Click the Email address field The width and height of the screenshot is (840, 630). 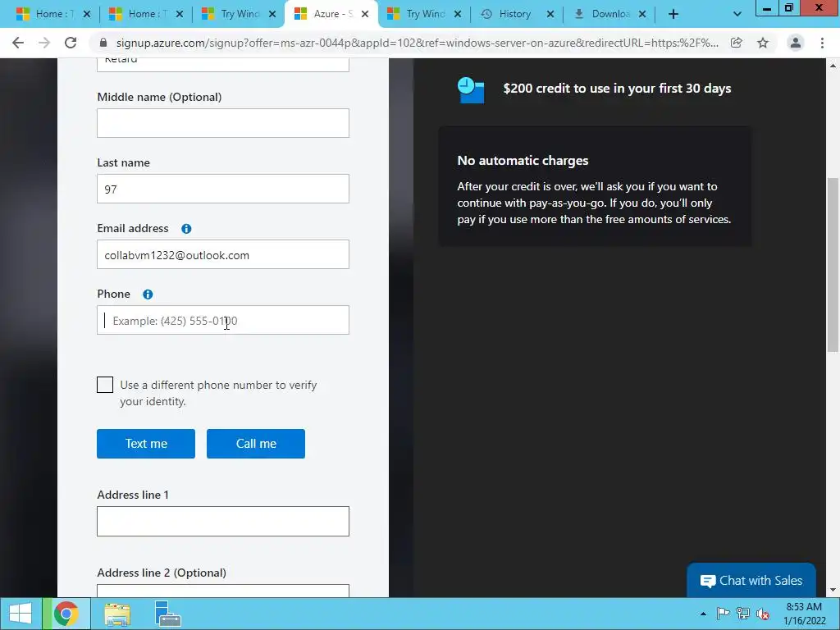point(223,254)
